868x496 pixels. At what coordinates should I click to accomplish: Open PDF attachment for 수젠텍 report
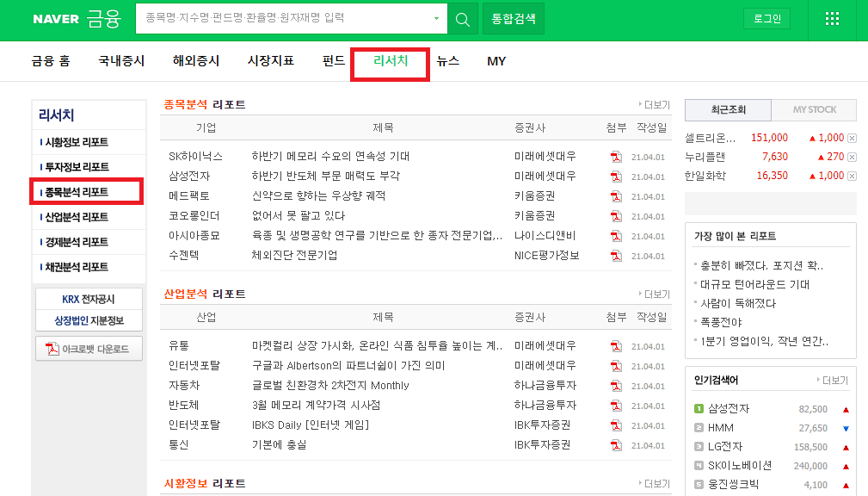(616, 256)
